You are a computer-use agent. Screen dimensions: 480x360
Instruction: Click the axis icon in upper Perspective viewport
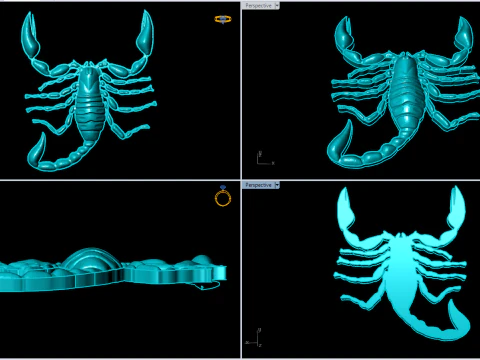(x=265, y=158)
